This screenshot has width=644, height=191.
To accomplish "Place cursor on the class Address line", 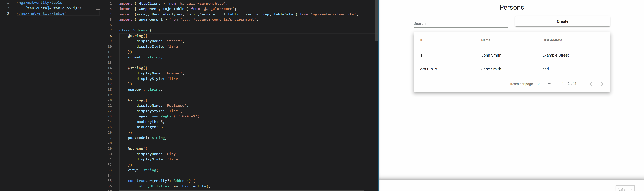I will point(135,30).
